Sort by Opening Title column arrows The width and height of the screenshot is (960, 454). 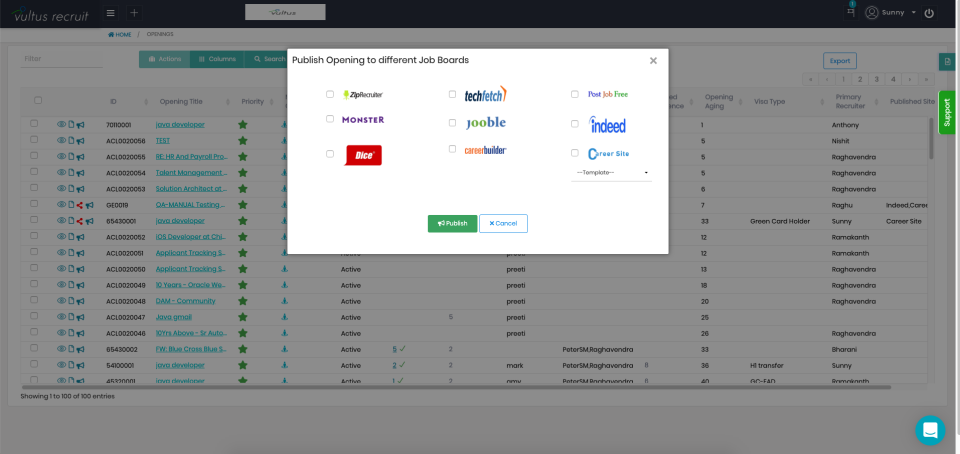228,102
